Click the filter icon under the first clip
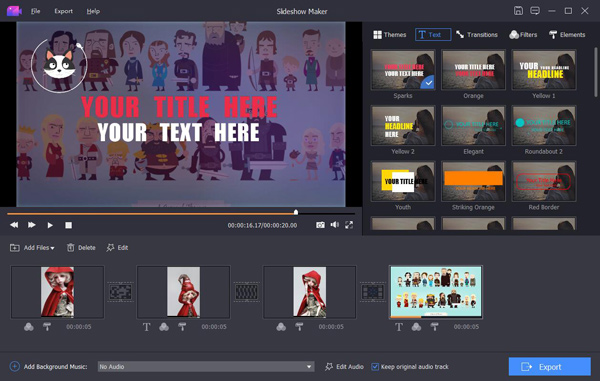The width and height of the screenshot is (600, 381). 29,327
